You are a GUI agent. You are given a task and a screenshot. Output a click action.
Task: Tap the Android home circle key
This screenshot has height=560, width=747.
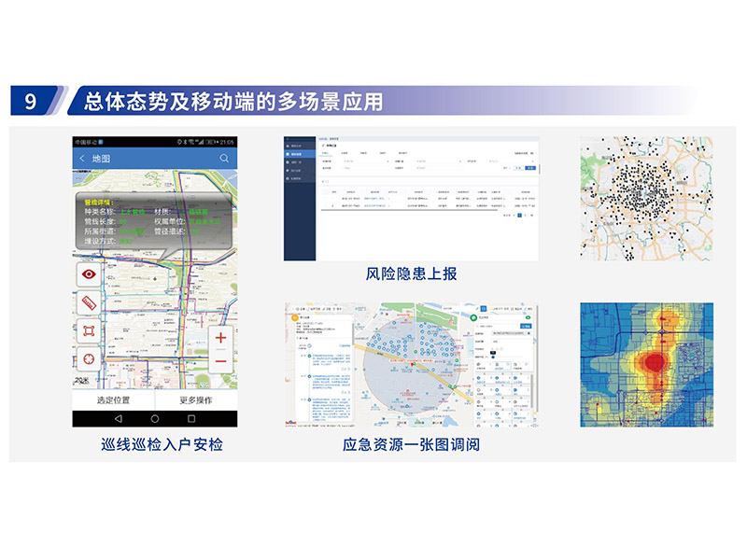point(155,418)
